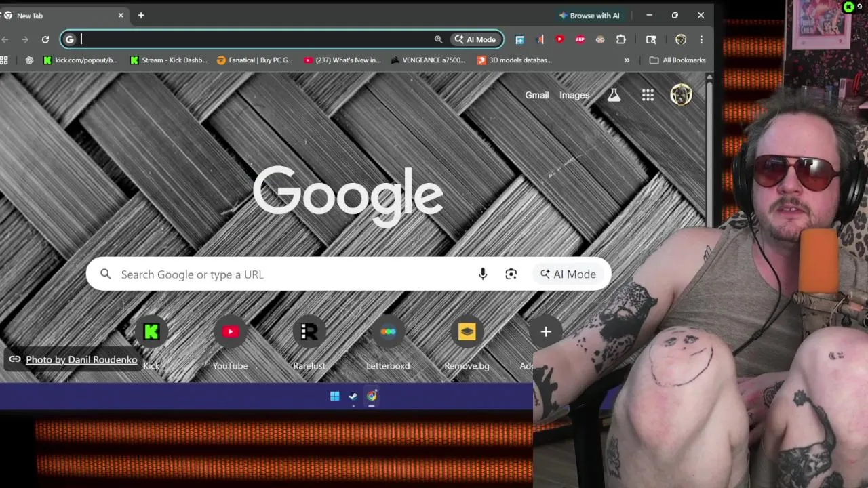Image resolution: width=868 pixels, height=488 pixels.
Task: Open the Extensions puzzle piece menu
Action: click(x=620, y=39)
